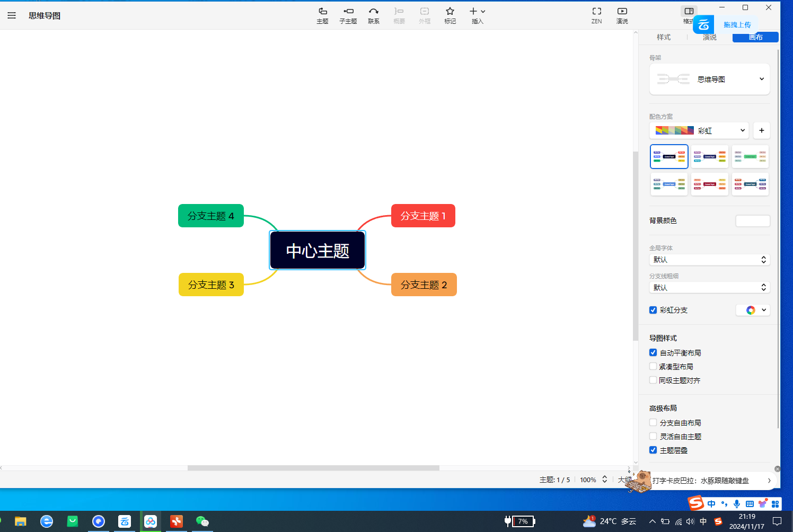Click the 背景颜色 color swatch
The image size is (793, 532).
pyautogui.click(x=753, y=220)
